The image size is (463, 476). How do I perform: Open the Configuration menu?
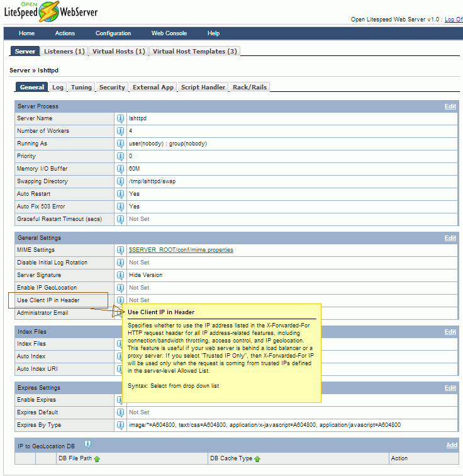(113, 33)
